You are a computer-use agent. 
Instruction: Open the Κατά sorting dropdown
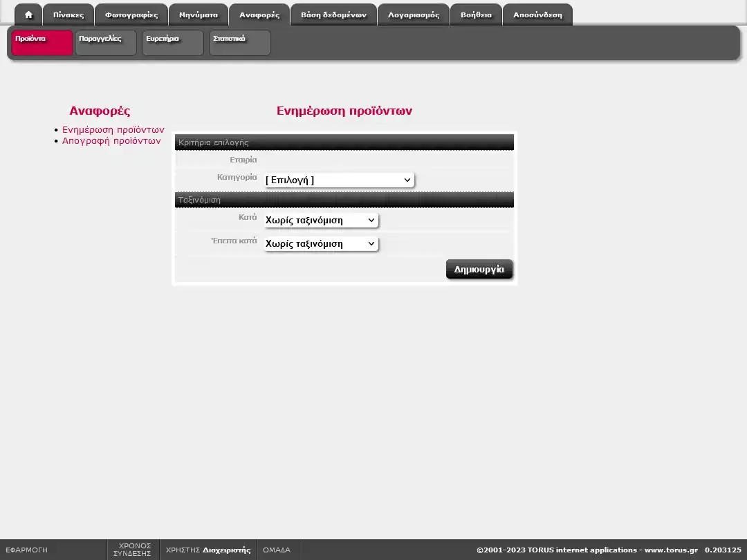tap(321, 221)
